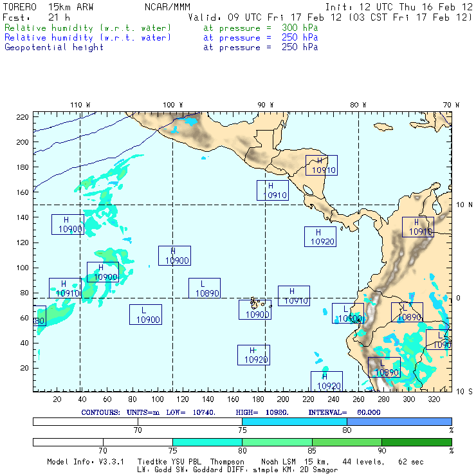Select the 'Init: 12 UTC Thu 16 Feb 12' text
Viewport: 476px width, 476px height.
pyautogui.click(x=399, y=7)
